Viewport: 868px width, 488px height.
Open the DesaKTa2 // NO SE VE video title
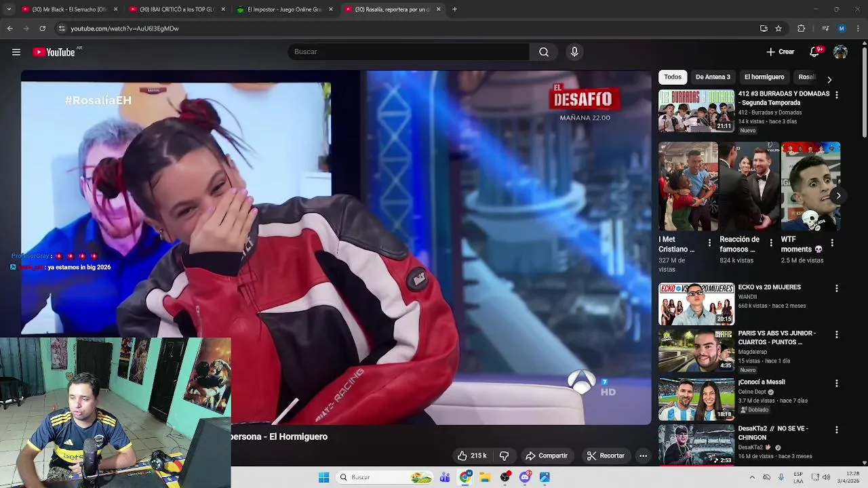point(773,432)
